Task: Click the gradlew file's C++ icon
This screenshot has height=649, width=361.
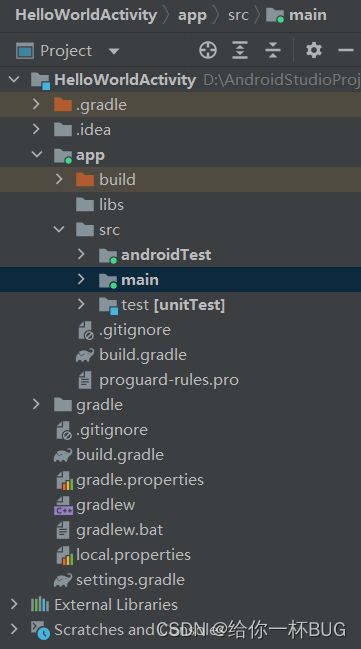Action: point(63,505)
